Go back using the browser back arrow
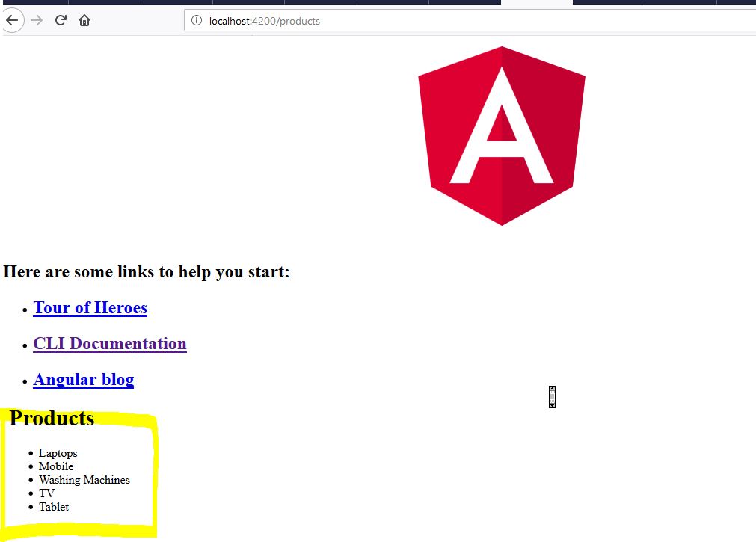This screenshot has width=756, height=542. [13, 21]
